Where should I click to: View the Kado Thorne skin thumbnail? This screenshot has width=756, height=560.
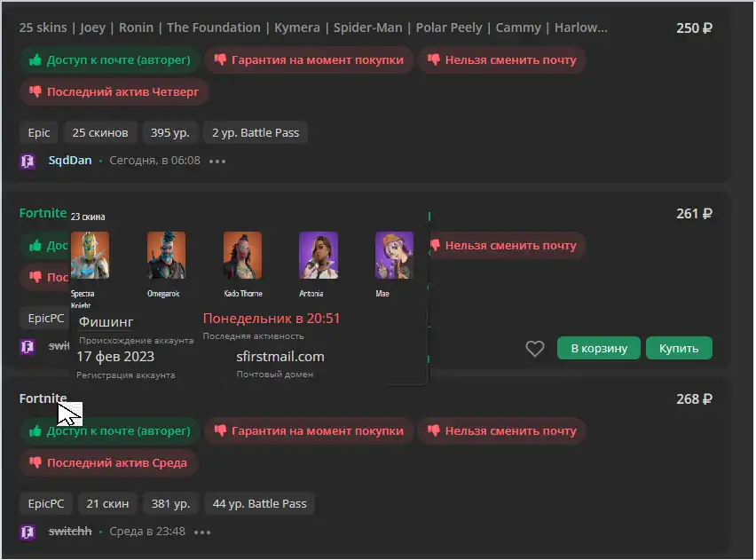point(242,256)
